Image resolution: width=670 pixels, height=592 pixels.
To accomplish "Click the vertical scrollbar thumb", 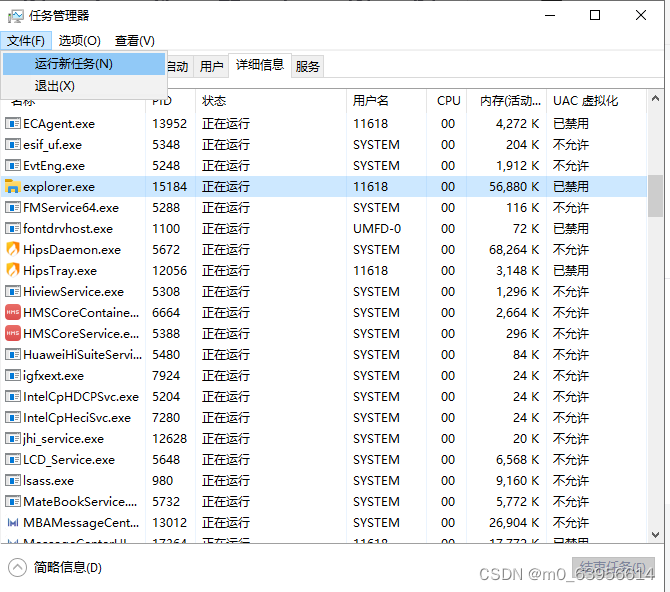I will (x=655, y=196).
